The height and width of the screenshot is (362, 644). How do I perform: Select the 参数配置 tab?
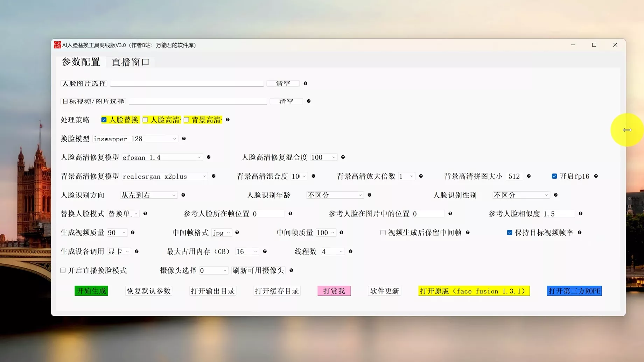pos(80,62)
